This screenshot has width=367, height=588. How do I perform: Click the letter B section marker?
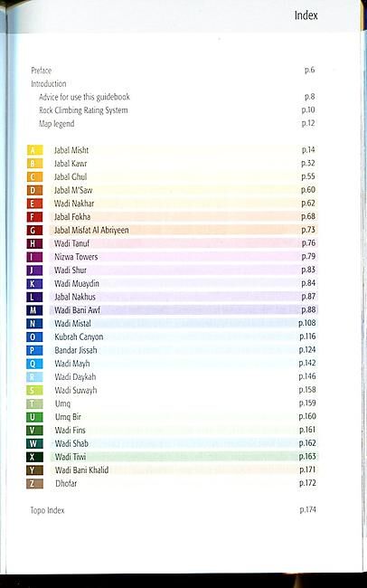click(35, 164)
